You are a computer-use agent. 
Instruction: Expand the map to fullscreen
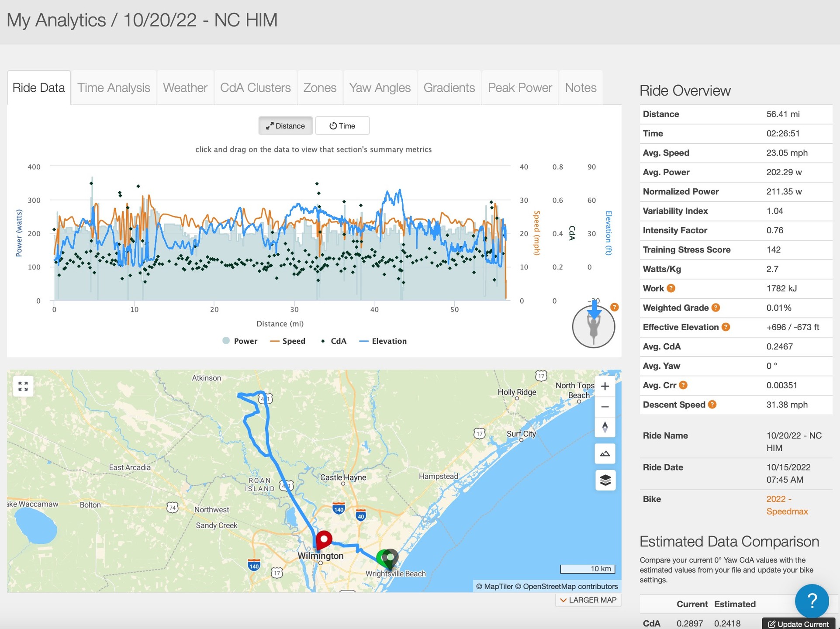23,386
